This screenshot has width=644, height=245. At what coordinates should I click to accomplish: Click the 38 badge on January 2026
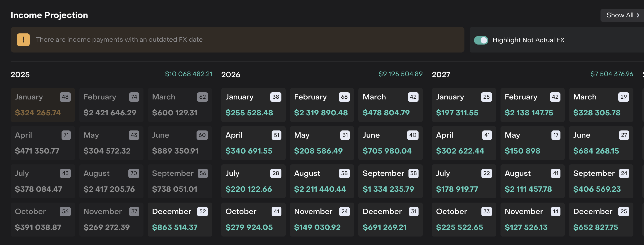(x=276, y=97)
